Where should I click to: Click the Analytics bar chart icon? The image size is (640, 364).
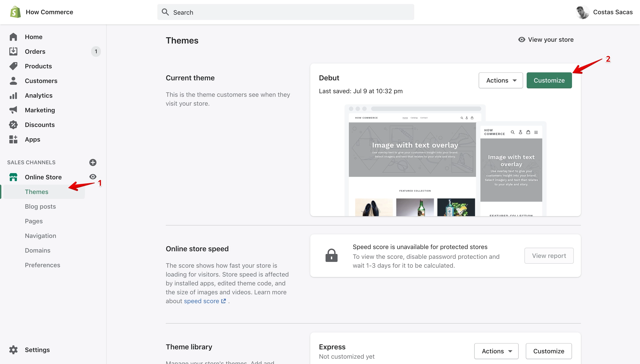tap(13, 95)
